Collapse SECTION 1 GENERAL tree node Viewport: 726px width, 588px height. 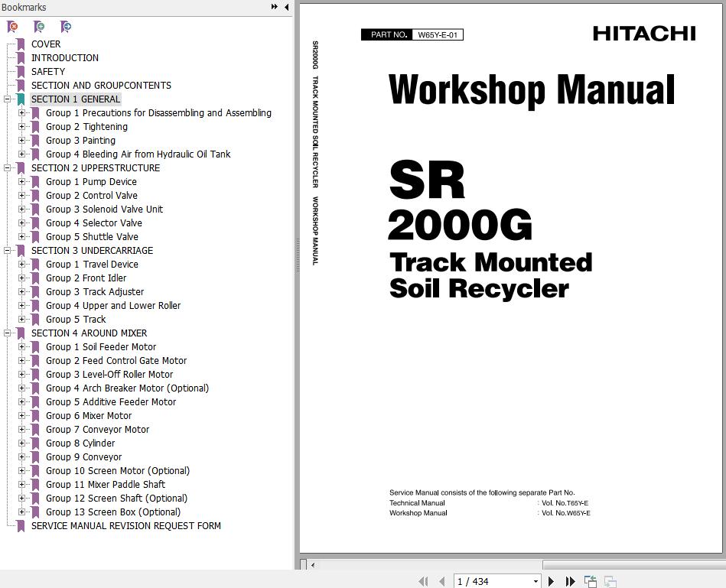[x=7, y=99]
